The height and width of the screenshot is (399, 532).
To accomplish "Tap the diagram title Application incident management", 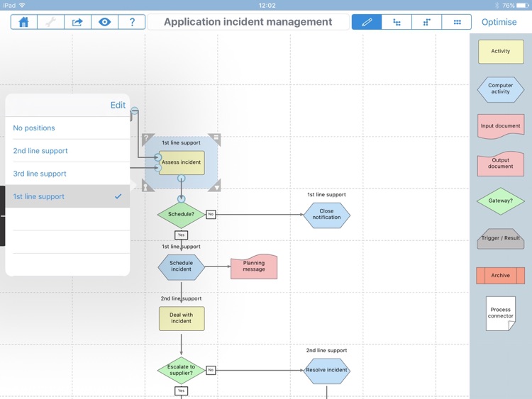I will (x=248, y=22).
